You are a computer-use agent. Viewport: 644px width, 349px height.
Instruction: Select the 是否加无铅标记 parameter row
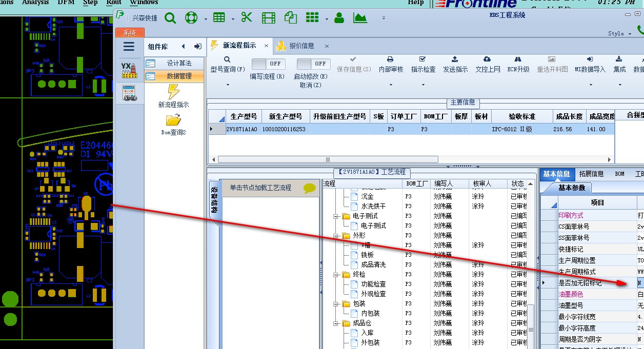(x=592, y=283)
